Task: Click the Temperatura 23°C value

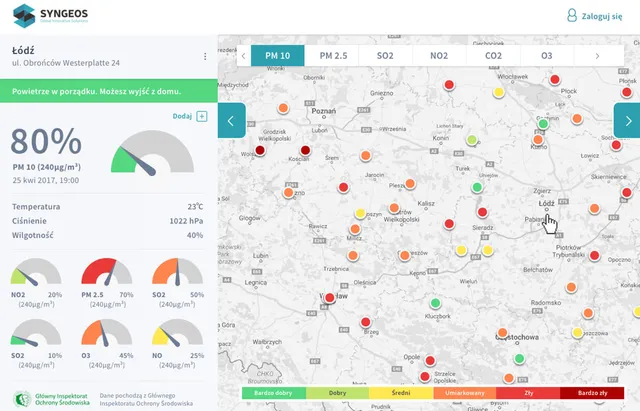Action: [x=195, y=207]
